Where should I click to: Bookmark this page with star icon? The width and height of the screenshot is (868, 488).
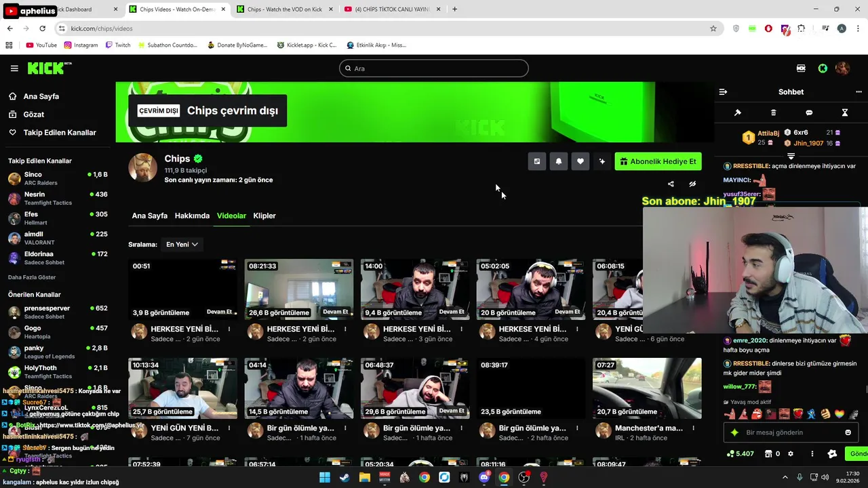713,28
